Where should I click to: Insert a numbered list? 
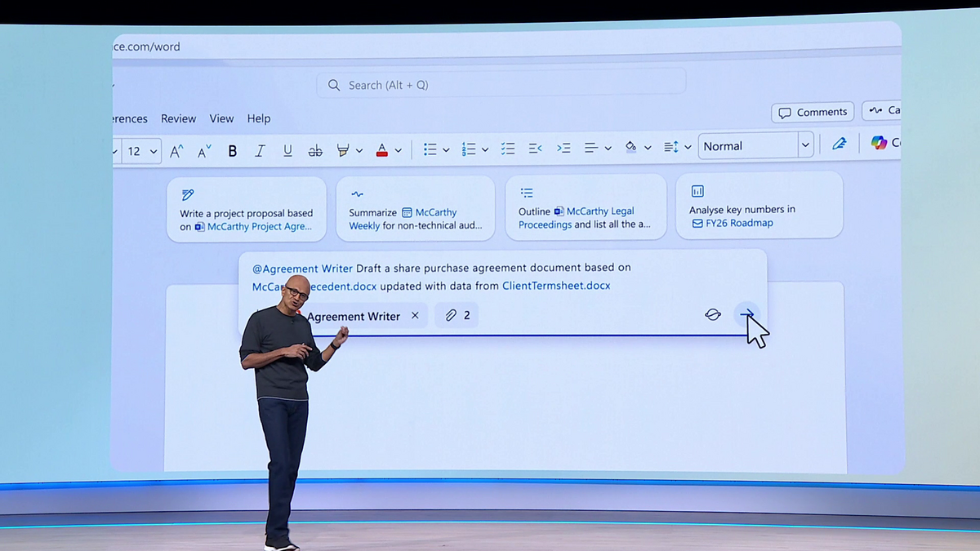click(x=469, y=149)
